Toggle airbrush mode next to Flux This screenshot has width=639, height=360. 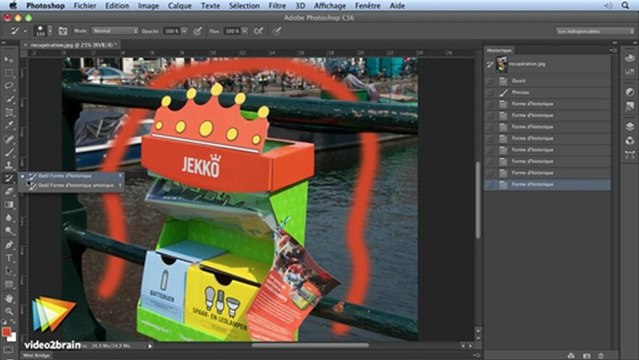[x=258, y=31]
